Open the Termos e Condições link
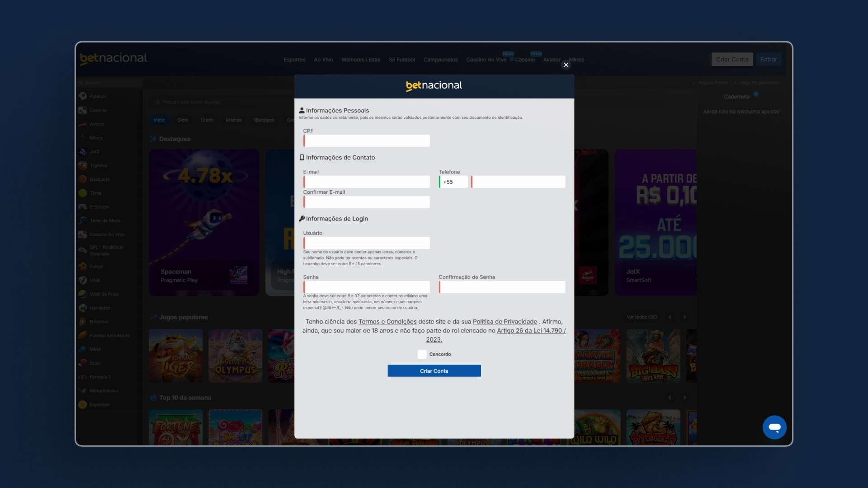Image resolution: width=868 pixels, height=488 pixels. tap(387, 322)
